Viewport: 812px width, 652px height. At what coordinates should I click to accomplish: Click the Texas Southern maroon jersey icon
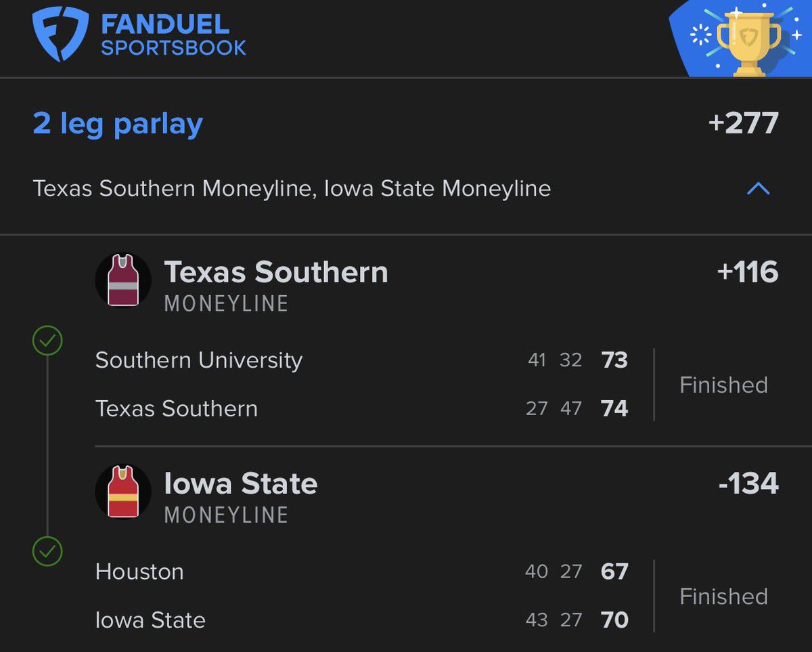pos(123,280)
